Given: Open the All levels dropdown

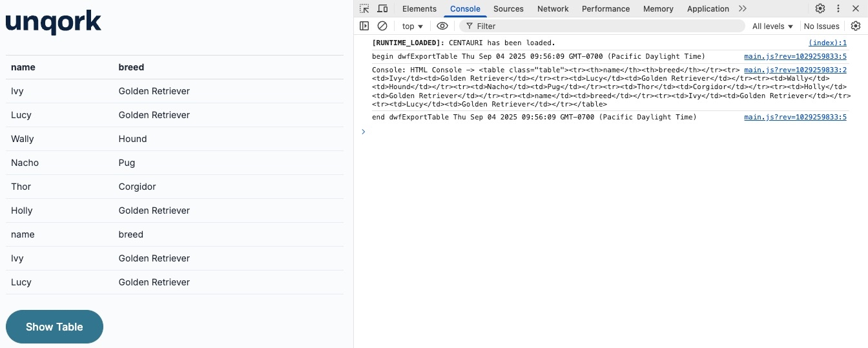Looking at the screenshot, I should click(x=772, y=26).
